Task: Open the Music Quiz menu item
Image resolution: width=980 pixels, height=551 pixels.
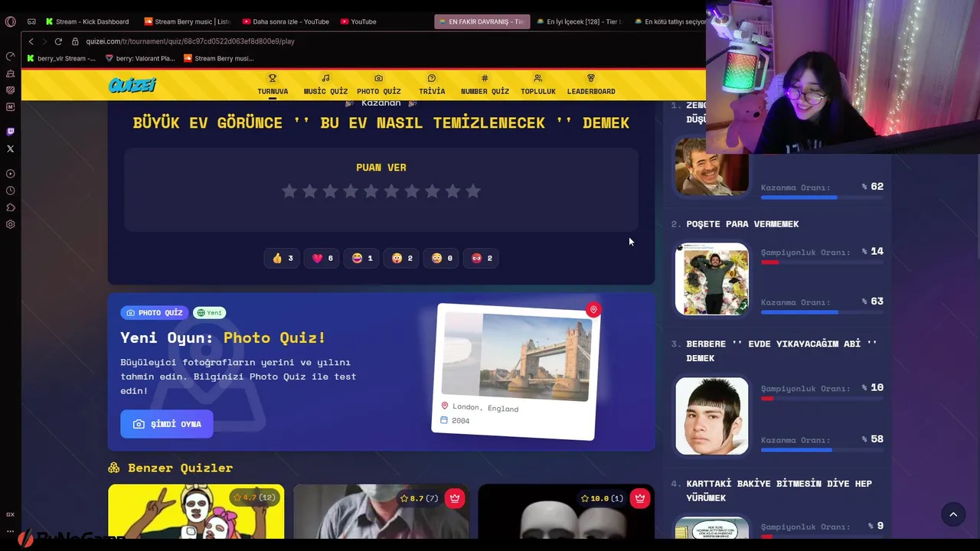Action: (x=325, y=85)
